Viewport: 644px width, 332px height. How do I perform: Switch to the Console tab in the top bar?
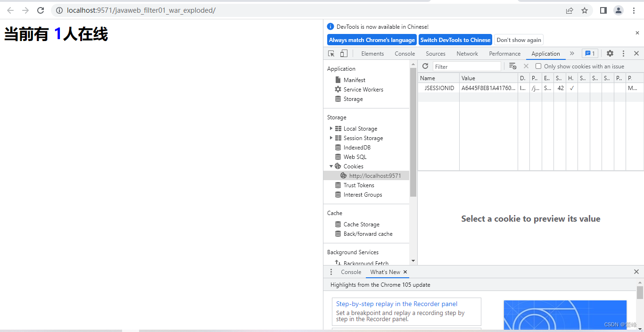coord(405,54)
